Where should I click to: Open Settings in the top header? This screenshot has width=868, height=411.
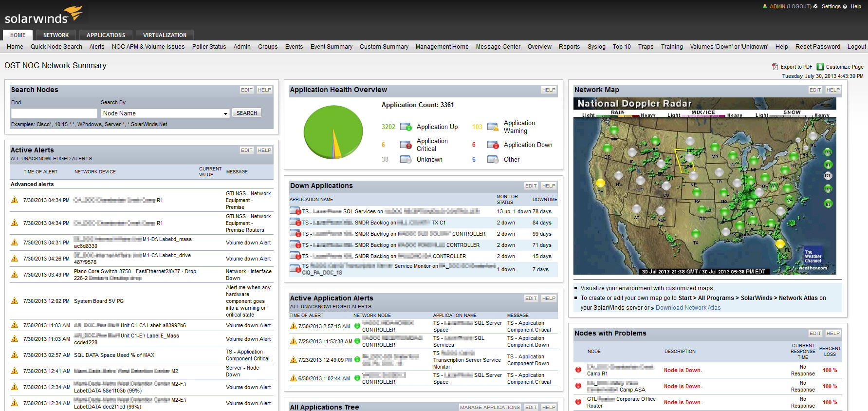pyautogui.click(x=831, y=6)
